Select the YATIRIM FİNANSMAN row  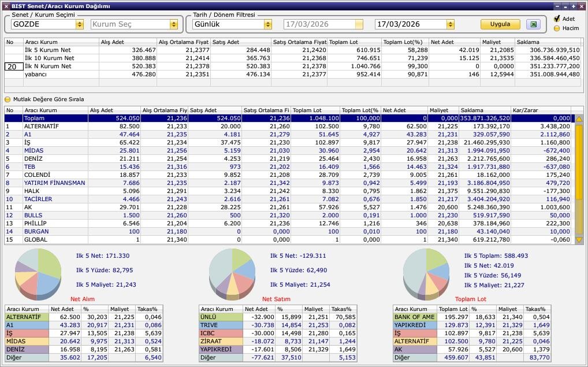[x=54, y=183]
